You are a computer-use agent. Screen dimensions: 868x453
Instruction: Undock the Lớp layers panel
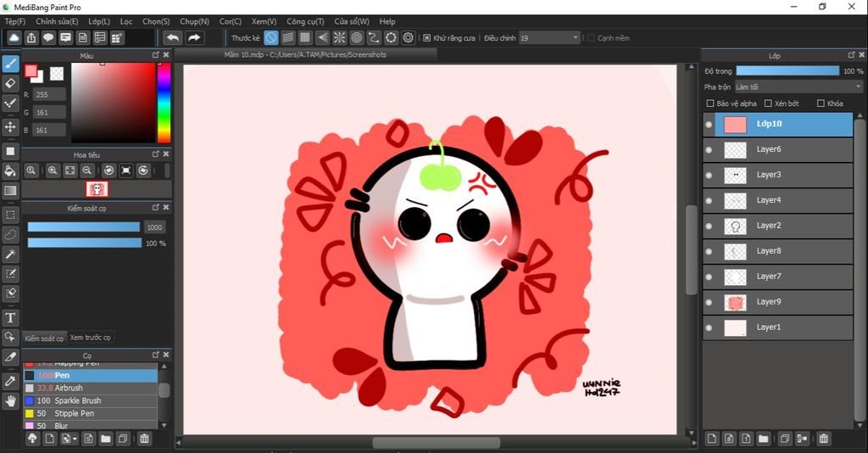(851, 55)
